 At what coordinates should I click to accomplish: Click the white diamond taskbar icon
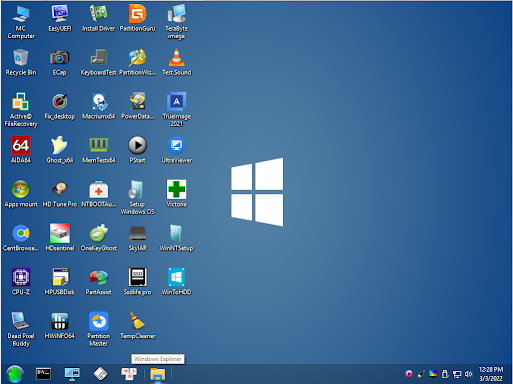click(100, 374)
